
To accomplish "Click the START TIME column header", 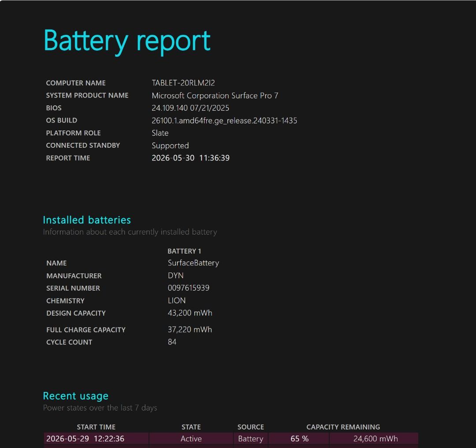I will point(96,427).
